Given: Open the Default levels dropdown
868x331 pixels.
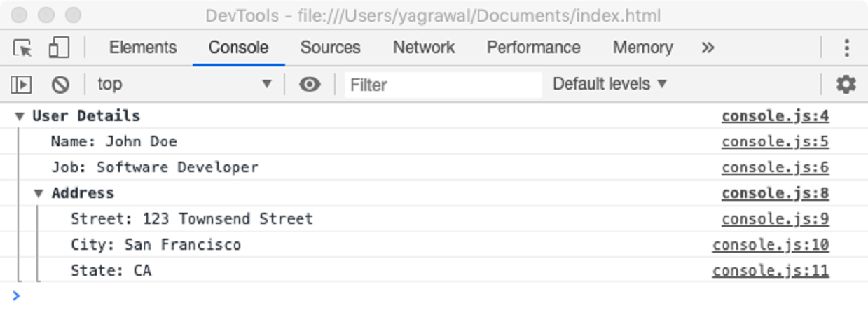Looking at the screenshot, I should [609, 85].
